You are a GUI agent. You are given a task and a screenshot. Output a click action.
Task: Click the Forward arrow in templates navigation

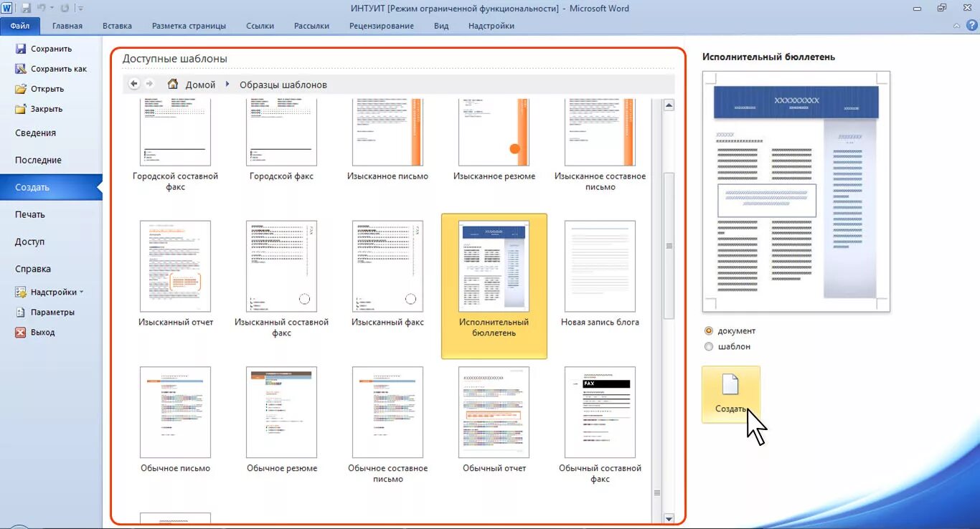point(149,84)
